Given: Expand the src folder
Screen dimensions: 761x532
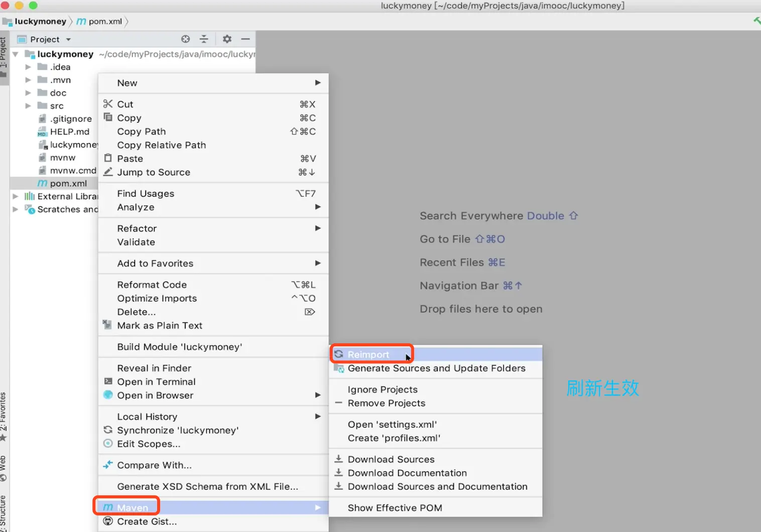Looking at the screenshot, I should pyautogui.click(x=28, y=106).
